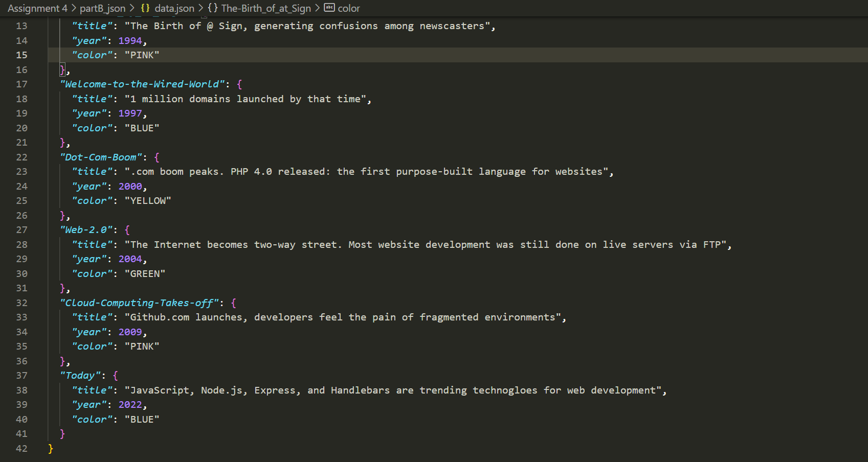Open the data.json breadcrumb dropdown
Viewport: 868px width, 462px height.
(174, 8)
